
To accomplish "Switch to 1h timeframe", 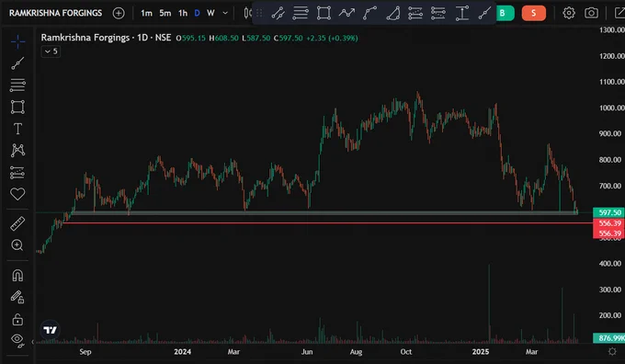I will pos(183,13).
